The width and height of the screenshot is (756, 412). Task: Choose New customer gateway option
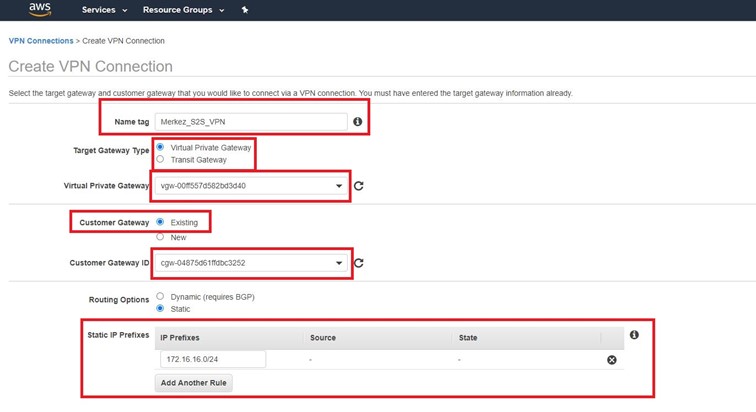tap(160, 237)
